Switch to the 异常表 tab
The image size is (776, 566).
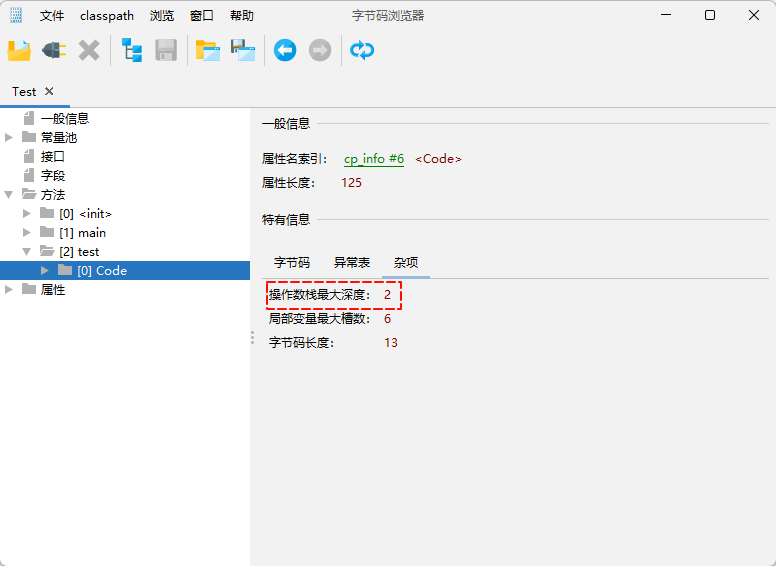coord(352,262)
